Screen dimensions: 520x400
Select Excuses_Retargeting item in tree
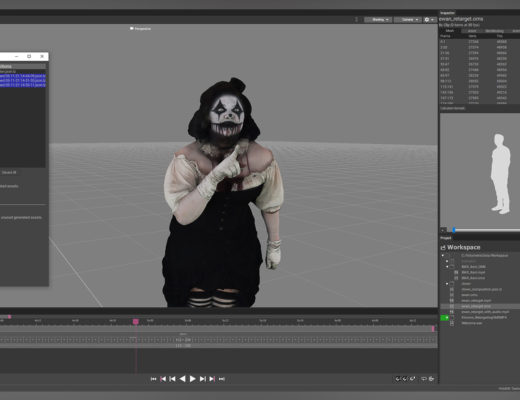[x=484, y=318]
